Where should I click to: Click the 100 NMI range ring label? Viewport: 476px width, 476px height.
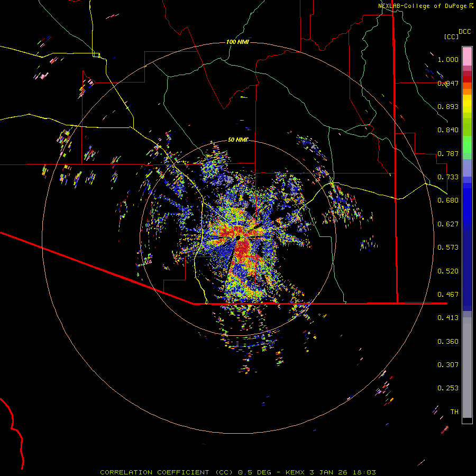tap(237, 42)
